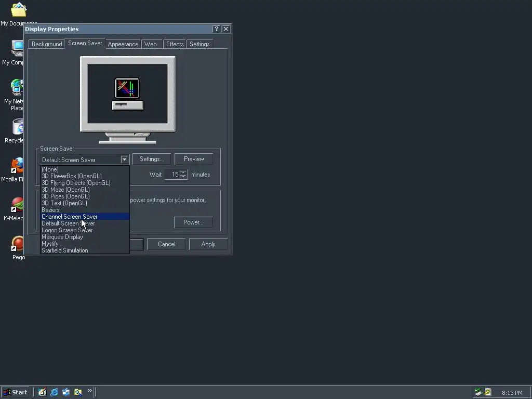Image resolution: width=532 pixels, height=399 pixels.
Task: Pick Marquee Display in the list
Action: 85,237
